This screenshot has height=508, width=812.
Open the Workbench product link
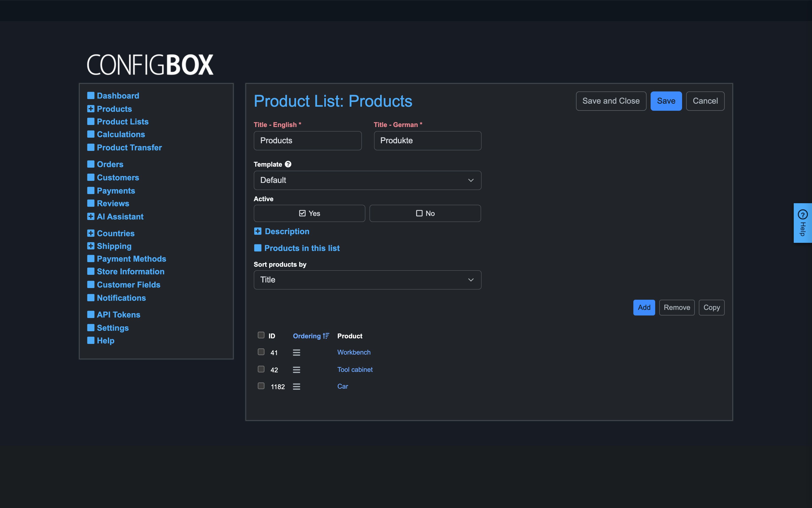click(x=354, y=352)
